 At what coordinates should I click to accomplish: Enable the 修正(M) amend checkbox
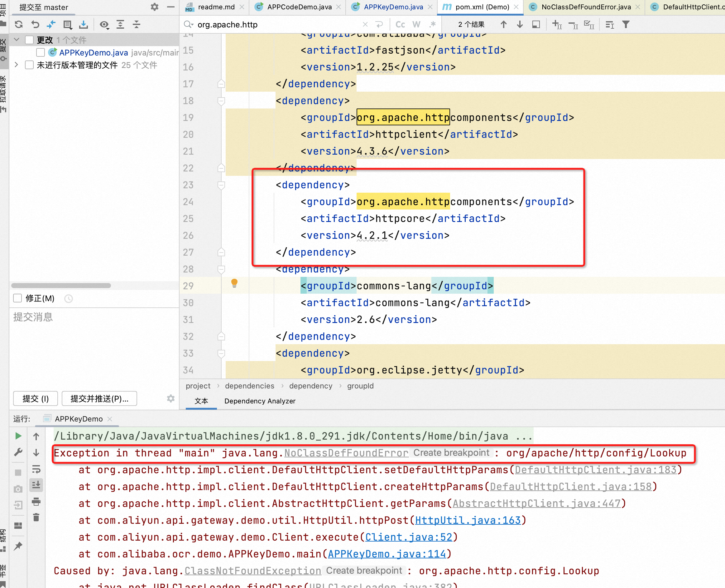[x=17, y=298]
